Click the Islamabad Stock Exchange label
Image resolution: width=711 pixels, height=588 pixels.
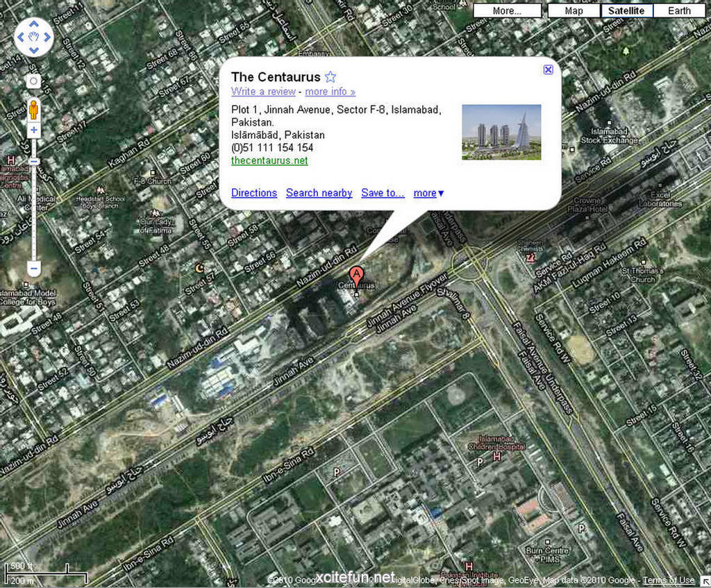[x=609, y=136]
